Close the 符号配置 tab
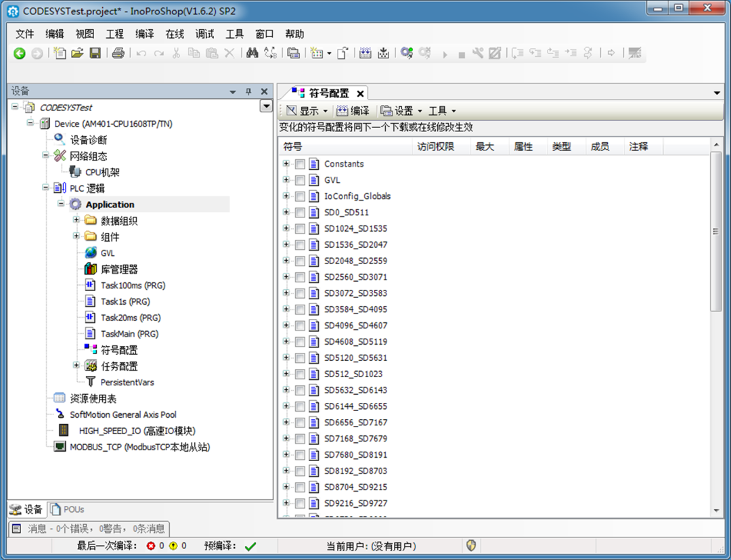The image size is (731, 560). pos(360,93)
